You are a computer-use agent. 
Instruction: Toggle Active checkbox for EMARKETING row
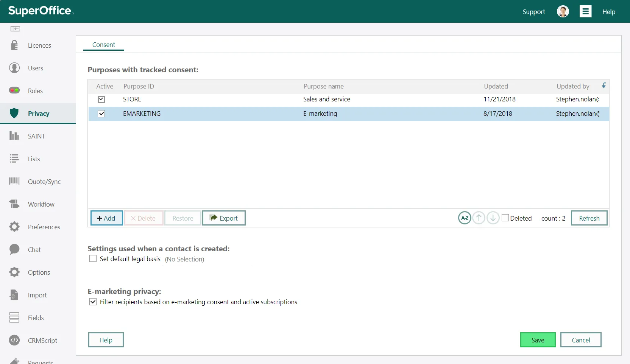point(101,114)
